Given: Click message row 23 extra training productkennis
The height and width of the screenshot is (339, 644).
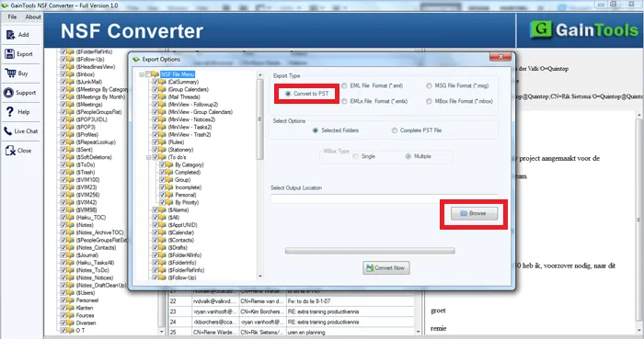Looking at the screenshot, I should pos(292,311).
